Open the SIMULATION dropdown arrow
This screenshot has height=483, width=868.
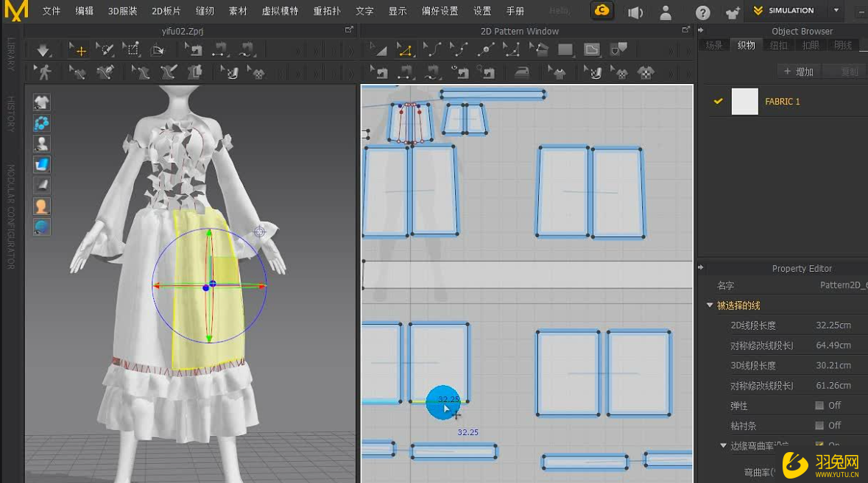coord(836,11)
